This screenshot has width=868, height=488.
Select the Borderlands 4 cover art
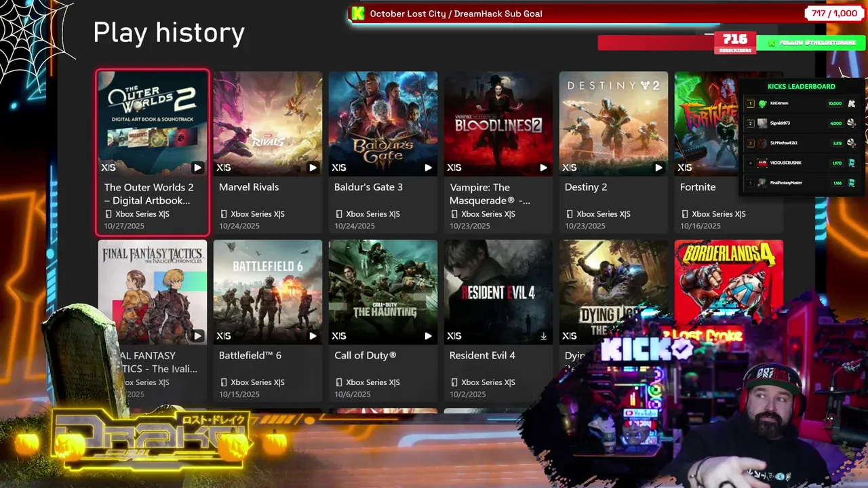(729, 281)
